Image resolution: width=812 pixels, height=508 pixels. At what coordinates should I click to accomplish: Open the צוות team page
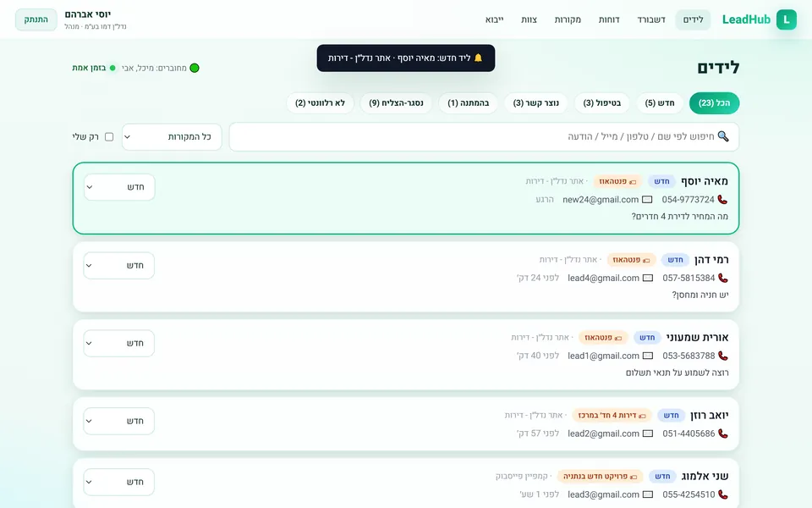pos(529,19)
